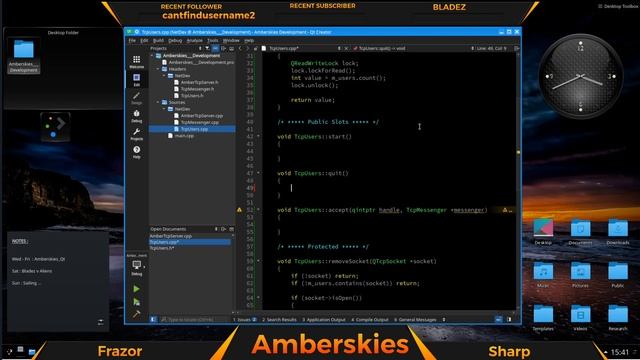Collapse the Sources folder
Image resolution: width=640 pixels, height=360 pixels.
point(158,102)
